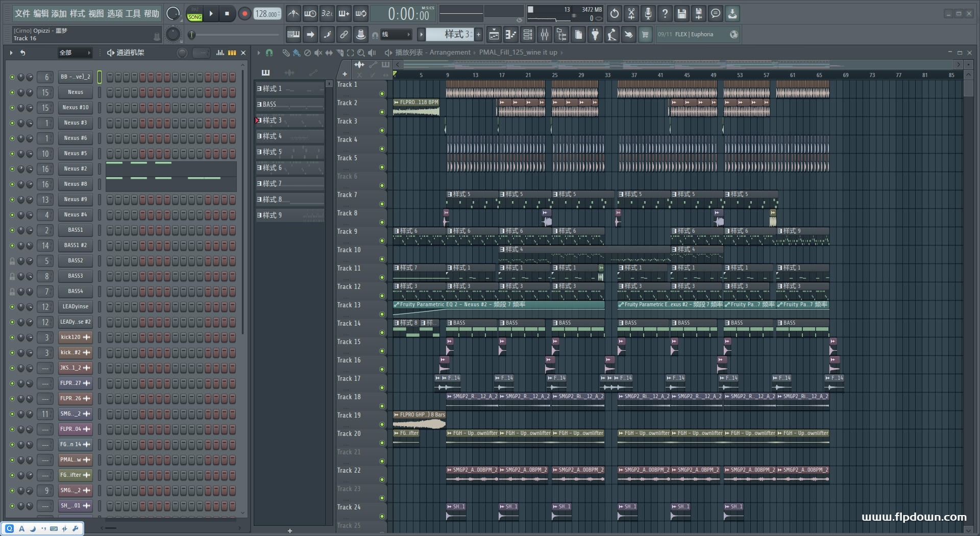Click the microphone recording icon
This screenshot has width=980, height=536.
pos(648,14)
